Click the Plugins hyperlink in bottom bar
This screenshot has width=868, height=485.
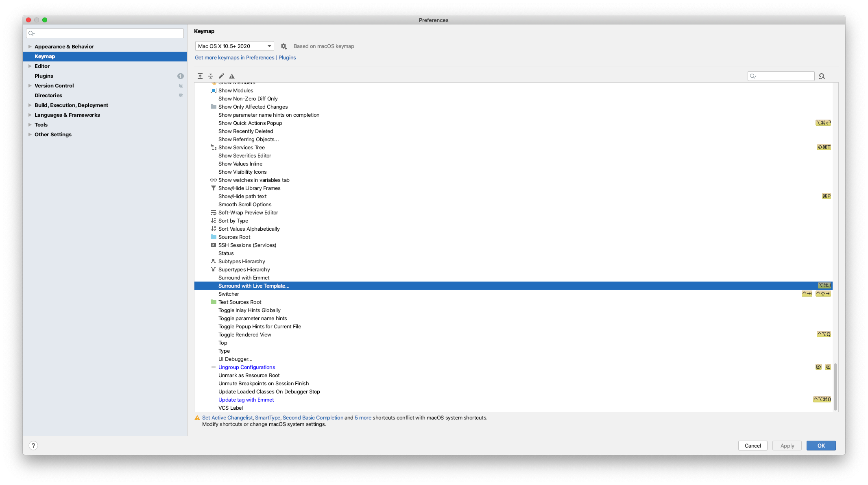(x=287, y=57)
